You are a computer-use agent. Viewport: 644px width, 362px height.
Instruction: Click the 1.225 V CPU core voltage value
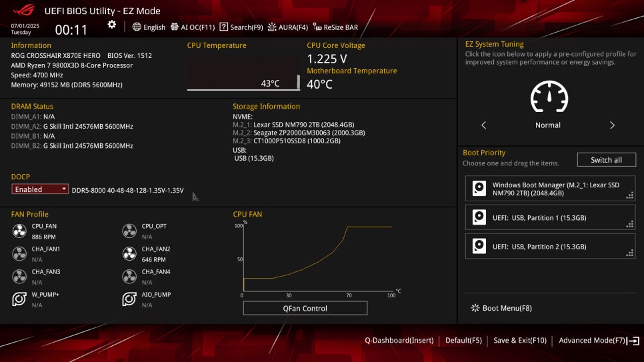[x=327, y=59]
